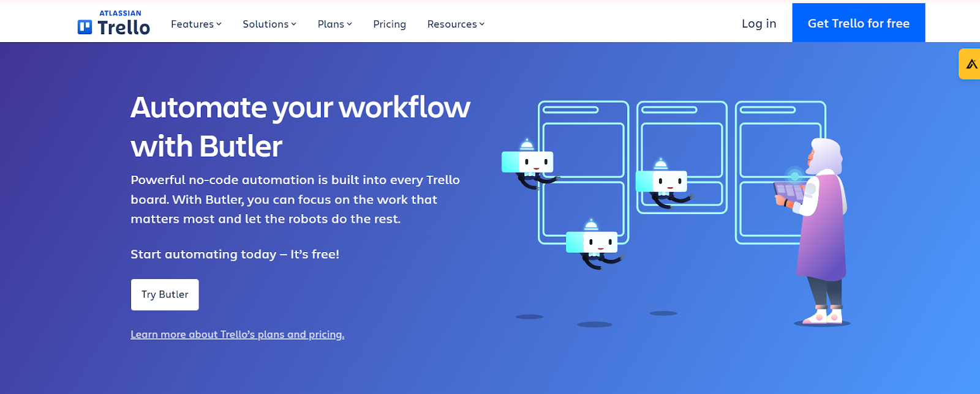Expand the Plans dropdown chevron
980x394 pixels.
coord(349,24)
